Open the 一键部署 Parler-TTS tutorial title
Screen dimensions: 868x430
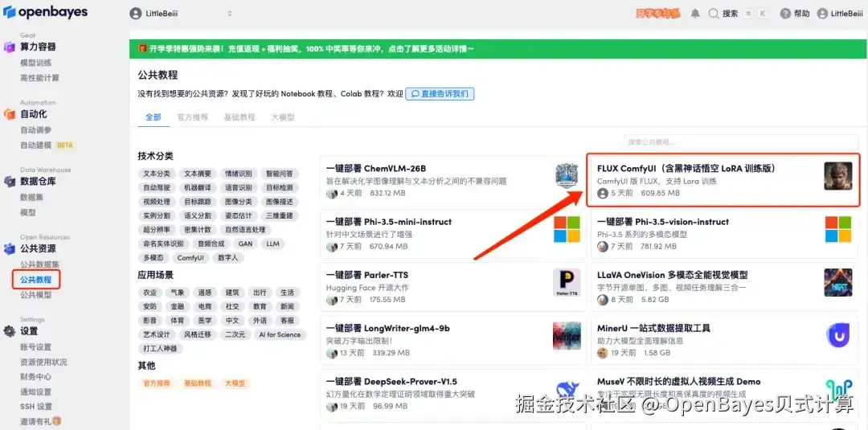tap(367, 275)
